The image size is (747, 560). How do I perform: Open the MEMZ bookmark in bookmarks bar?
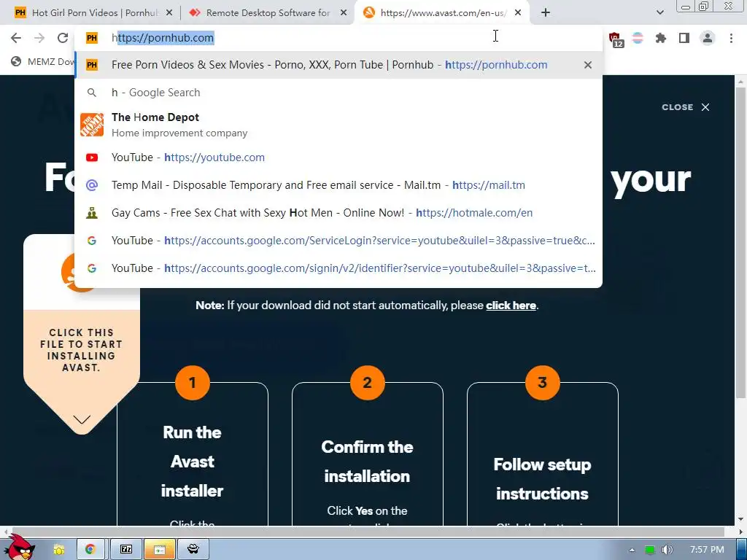tap(43, 61)
